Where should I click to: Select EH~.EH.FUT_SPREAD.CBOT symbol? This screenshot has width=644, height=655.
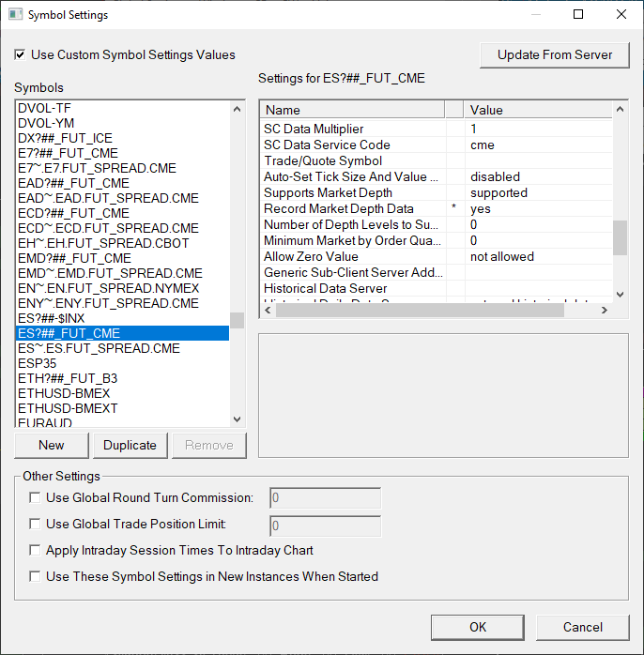pyautogui.click(x=122, y=244)
